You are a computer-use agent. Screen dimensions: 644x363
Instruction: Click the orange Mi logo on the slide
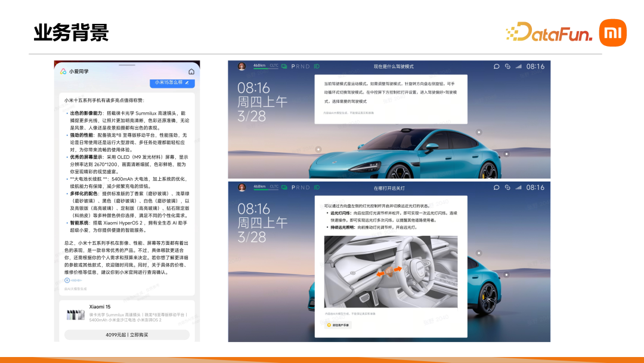[x=613, y=32]
